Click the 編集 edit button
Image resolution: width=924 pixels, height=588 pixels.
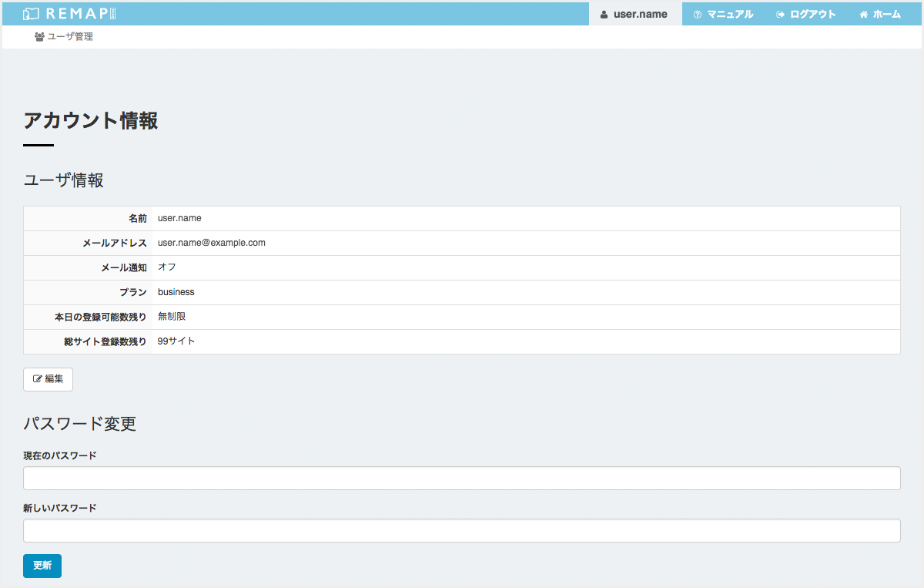[x=48, y=379]
